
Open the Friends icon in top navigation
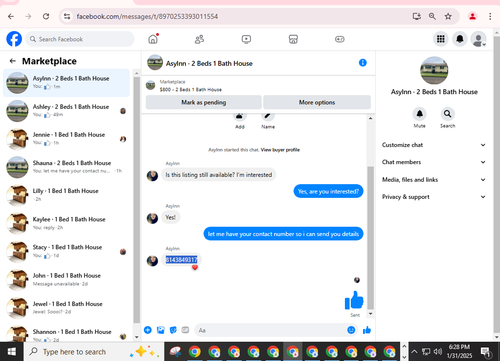point(199,39)
